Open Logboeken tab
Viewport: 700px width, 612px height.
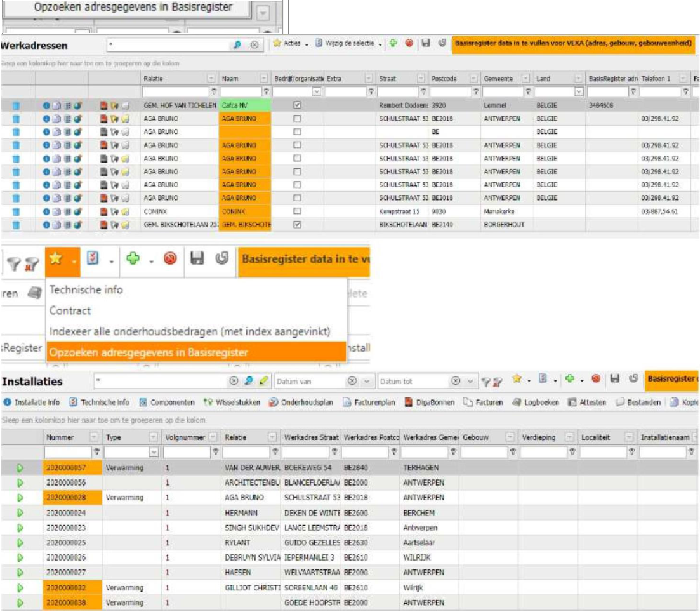(x=536, y=402)
